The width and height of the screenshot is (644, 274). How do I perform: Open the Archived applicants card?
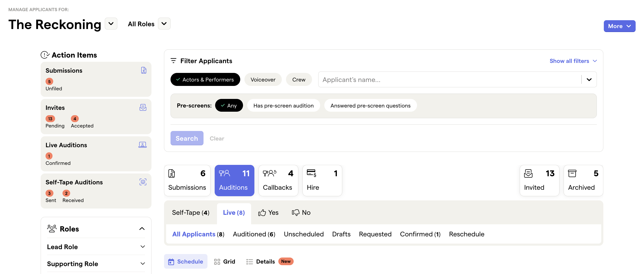(583, 180)
